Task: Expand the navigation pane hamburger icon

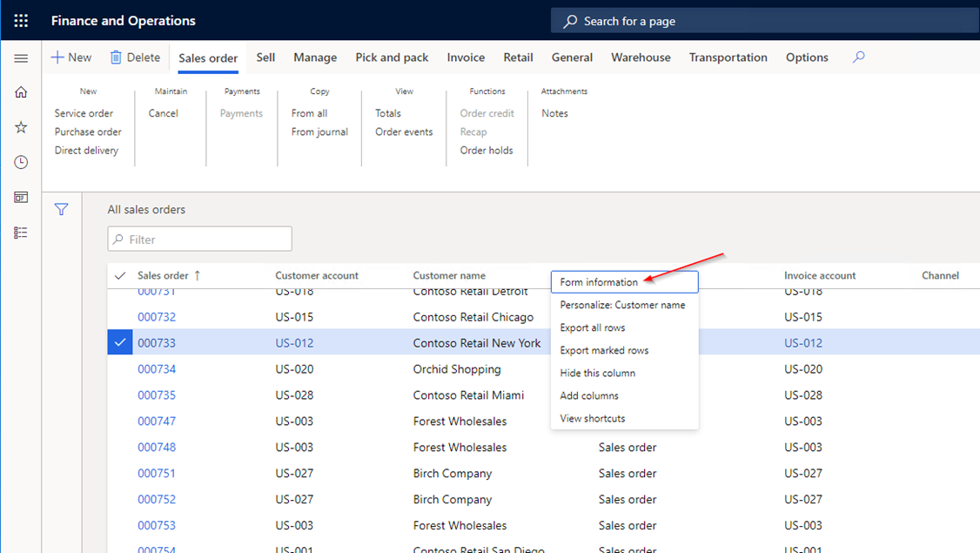Action: click(21, 58)
